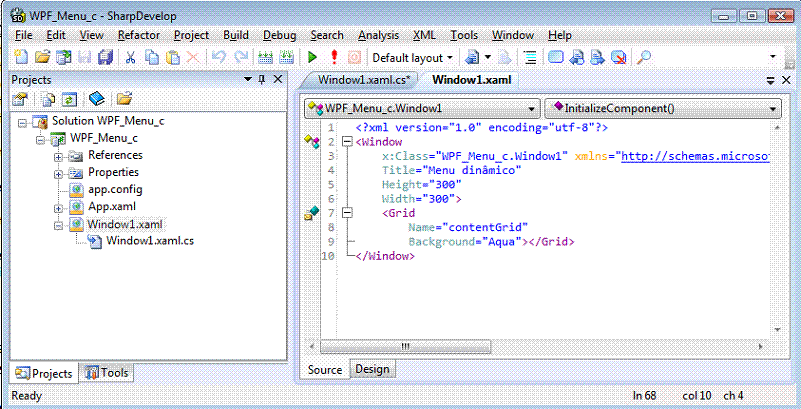The height and width of the screenshot is (409, 801).
Task: Open the Refactor menu
Action: [138, 35]
